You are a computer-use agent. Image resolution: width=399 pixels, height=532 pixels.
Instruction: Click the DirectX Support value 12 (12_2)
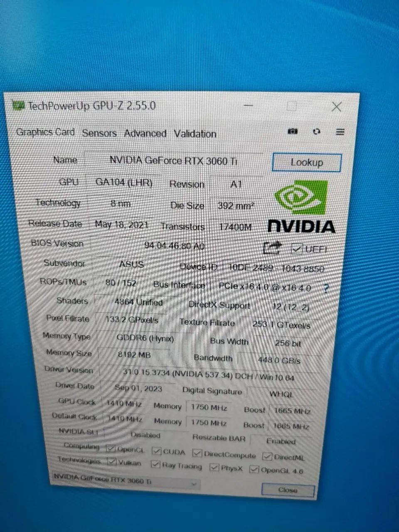pos(291,307)
